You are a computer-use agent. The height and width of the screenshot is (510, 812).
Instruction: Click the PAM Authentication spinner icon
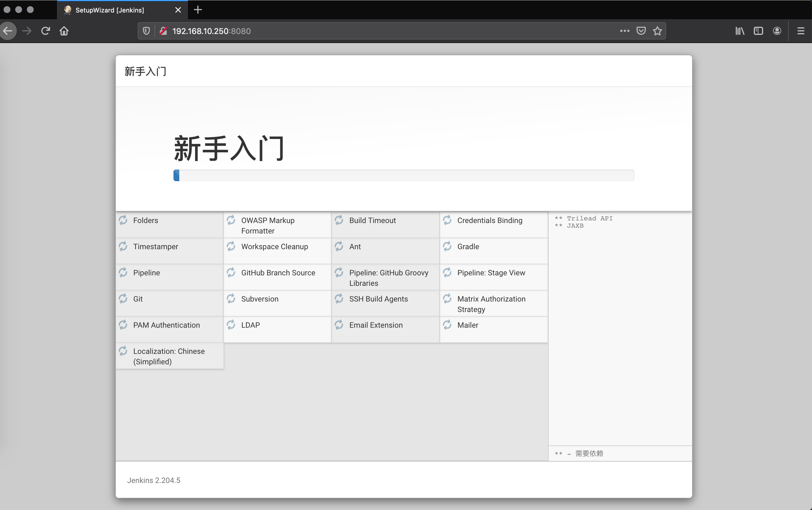coord(123,325)
